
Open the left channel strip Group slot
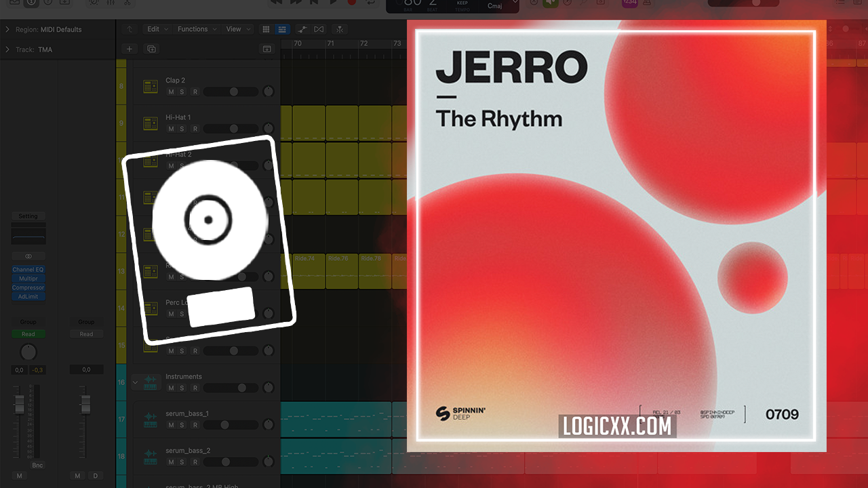tap(28, 322)
